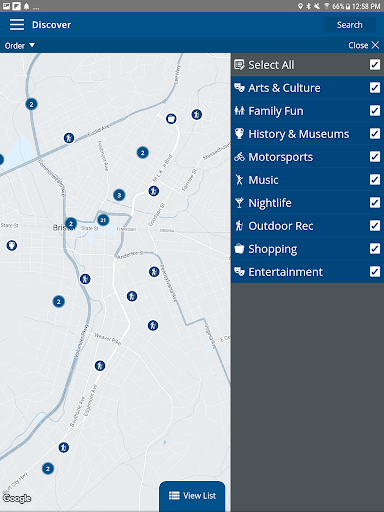The height and width of the screenshot is (512, 384).
Task: Select the cluster marker labeled 3
Action: pos(119,195)
